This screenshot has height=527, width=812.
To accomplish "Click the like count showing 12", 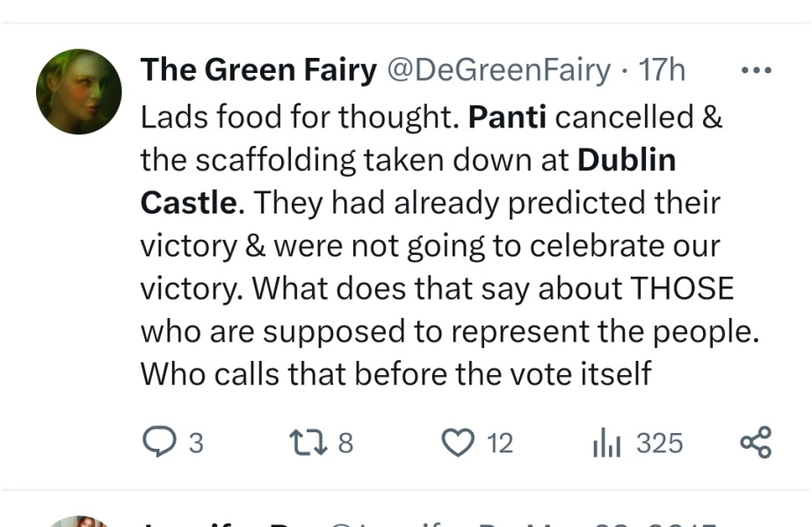I will click(x=501, y=444).
